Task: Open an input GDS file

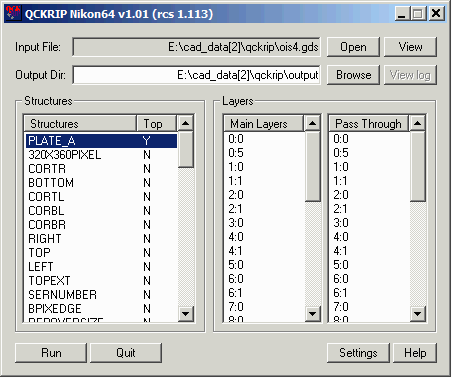Action: [353, 47]
